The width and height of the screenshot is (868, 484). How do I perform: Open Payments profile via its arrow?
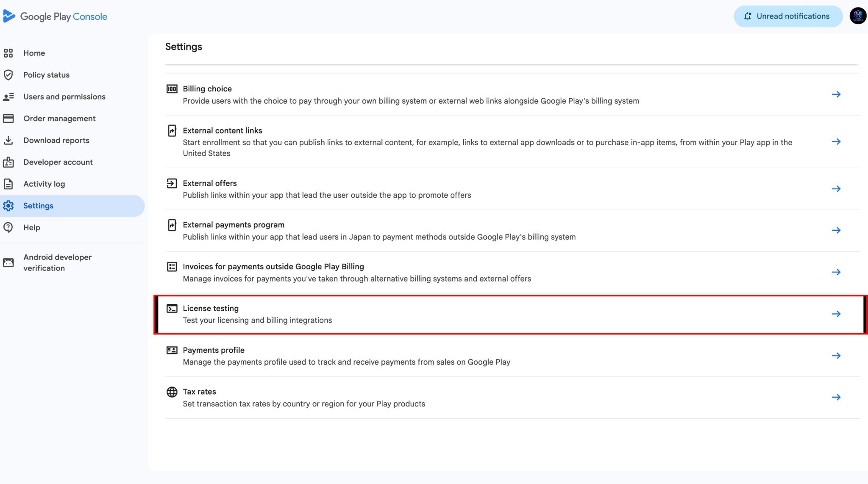(836, 356)
